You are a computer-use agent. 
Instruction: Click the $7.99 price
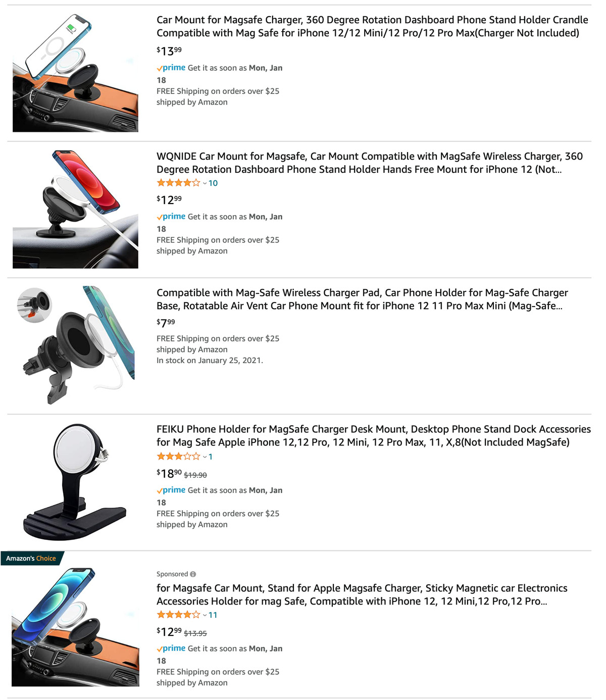coord(166,322)
